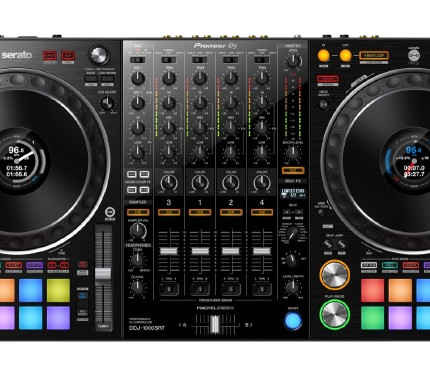Adjust channel 1 LOW EQ knob

200,153
